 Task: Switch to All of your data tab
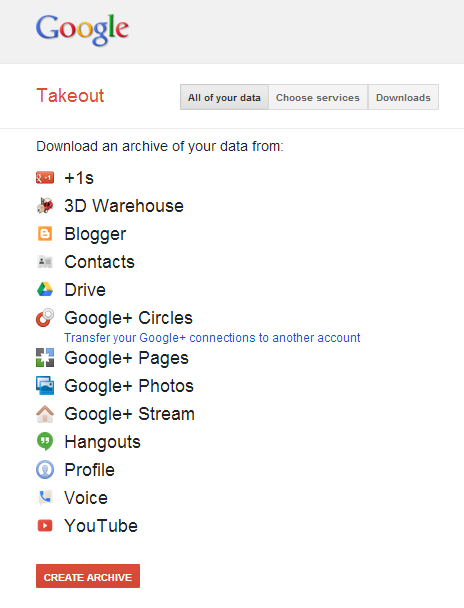point(224,97)
